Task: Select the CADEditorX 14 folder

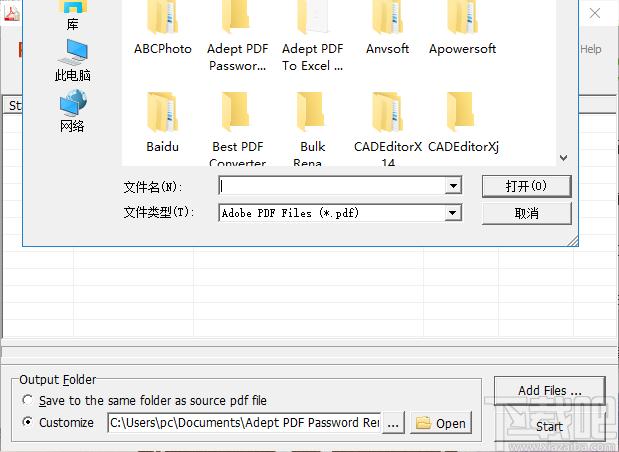Action: [x=388, y=128]
